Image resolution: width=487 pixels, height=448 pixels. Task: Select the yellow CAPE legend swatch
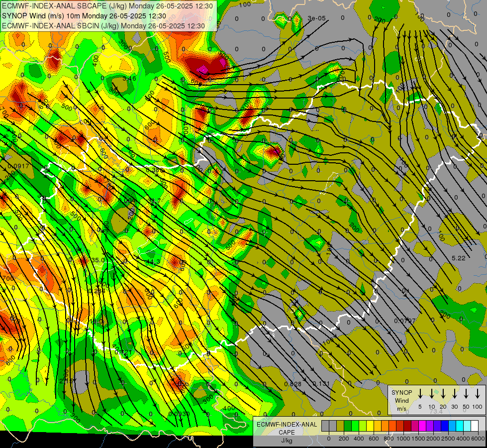pos(370,426)
